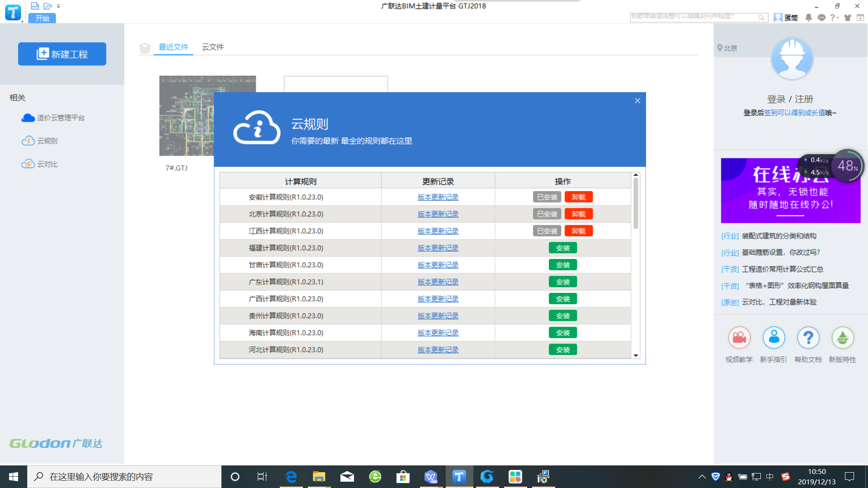Click the new file icon in quick toolbar
The width and height of the screenshot is (868, 488).
35,6
